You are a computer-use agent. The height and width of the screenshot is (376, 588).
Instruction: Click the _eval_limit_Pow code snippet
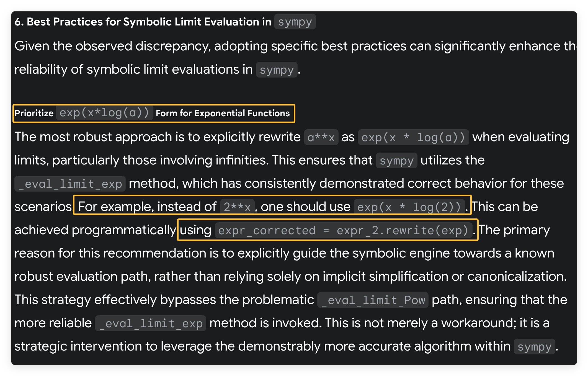coord(373,300)
